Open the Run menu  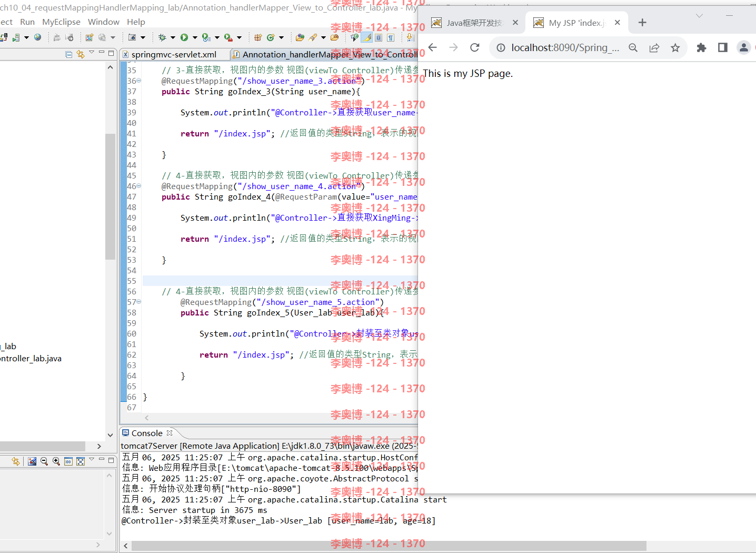click(27, 22)
